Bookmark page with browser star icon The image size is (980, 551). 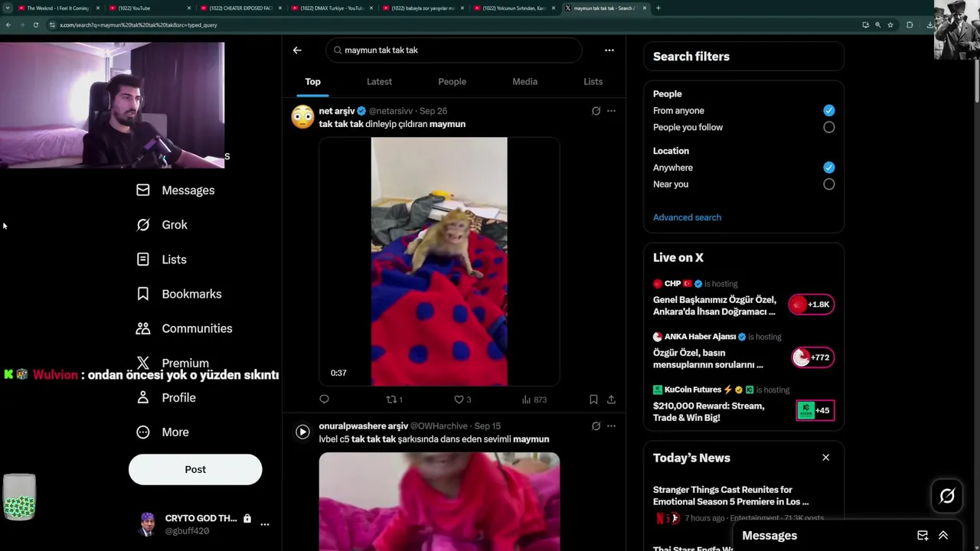(x=890, y=24)
